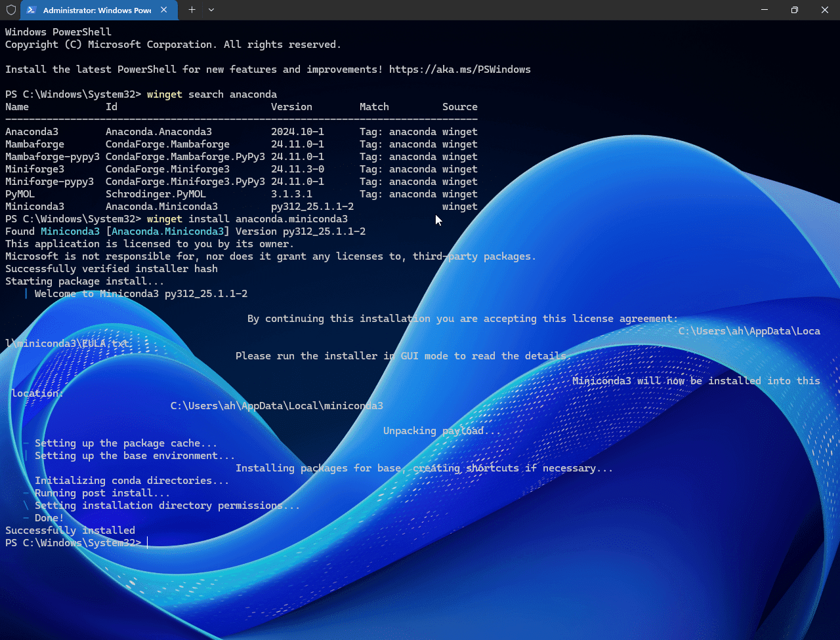Click the Anaconda.Miniconda3 package id in brackets
The image size is (840, 640).
coord(167,231)
